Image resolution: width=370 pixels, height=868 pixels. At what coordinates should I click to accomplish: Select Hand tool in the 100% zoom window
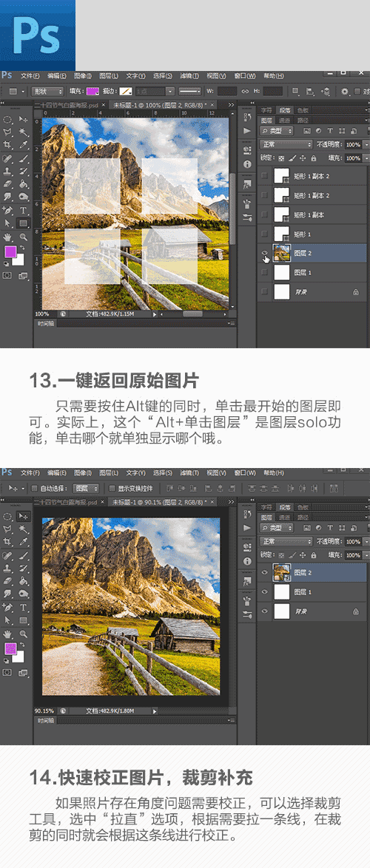[x=7, y=237]
